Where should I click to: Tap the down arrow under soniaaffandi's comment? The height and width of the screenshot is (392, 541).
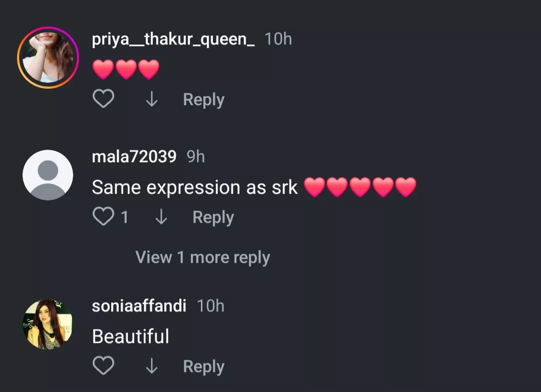point(152,366)
